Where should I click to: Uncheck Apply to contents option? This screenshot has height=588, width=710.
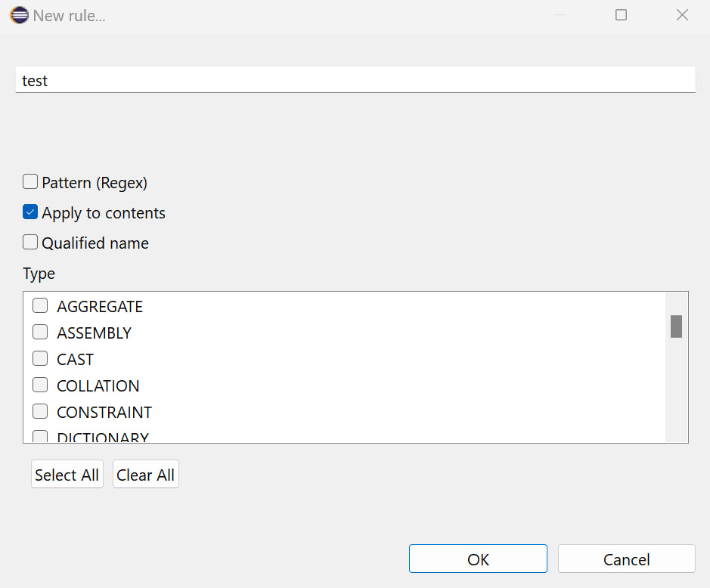pyautogui.click(x=30, y=212)
